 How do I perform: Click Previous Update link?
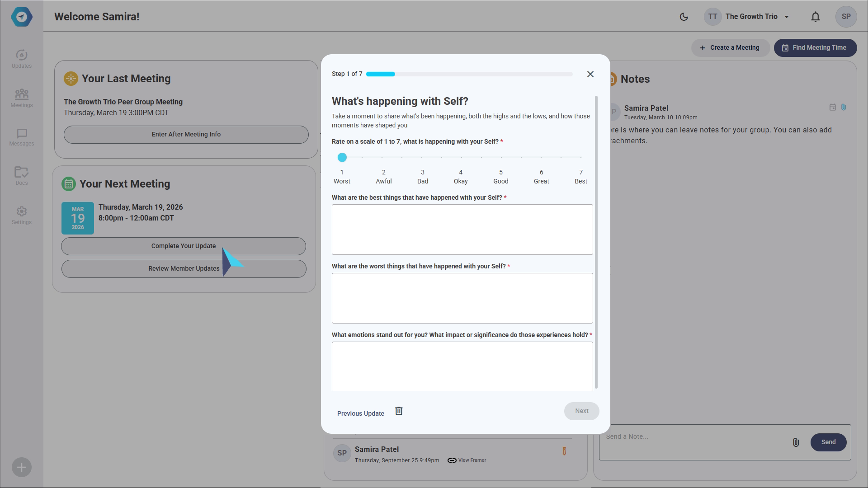pyautogui.click(x=360, y=413)
